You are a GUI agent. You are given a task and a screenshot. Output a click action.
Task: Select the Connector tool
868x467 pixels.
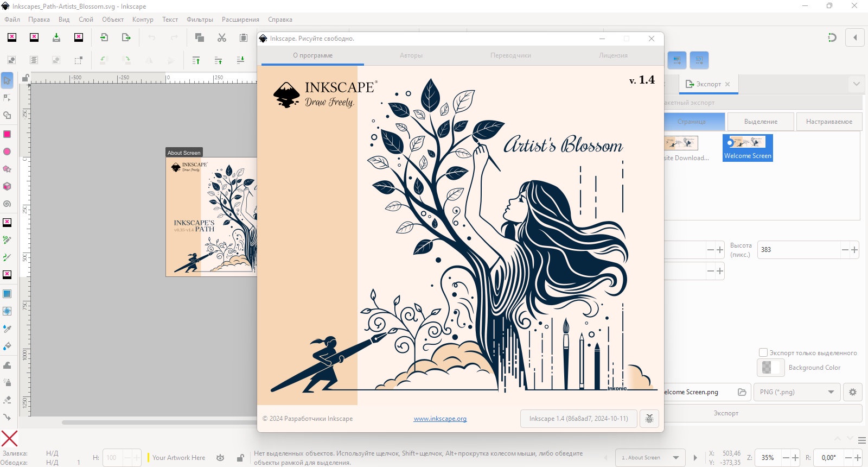[x=7, y=417]
